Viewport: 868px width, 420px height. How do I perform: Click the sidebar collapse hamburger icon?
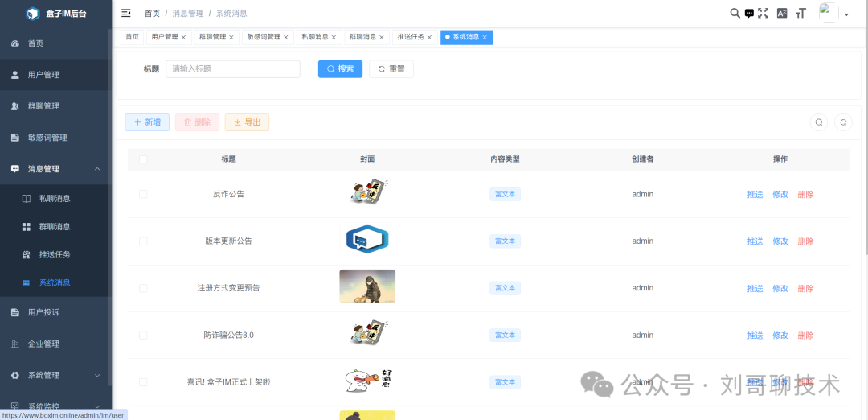pos(126,14)
